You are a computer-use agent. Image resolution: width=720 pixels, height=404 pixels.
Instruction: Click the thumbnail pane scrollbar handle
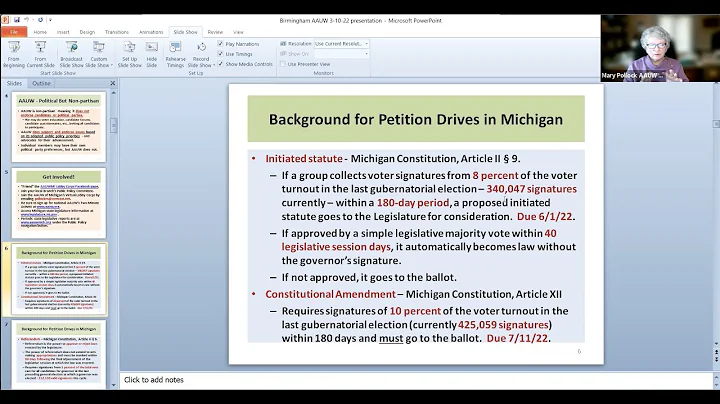(x=113, y=125)
